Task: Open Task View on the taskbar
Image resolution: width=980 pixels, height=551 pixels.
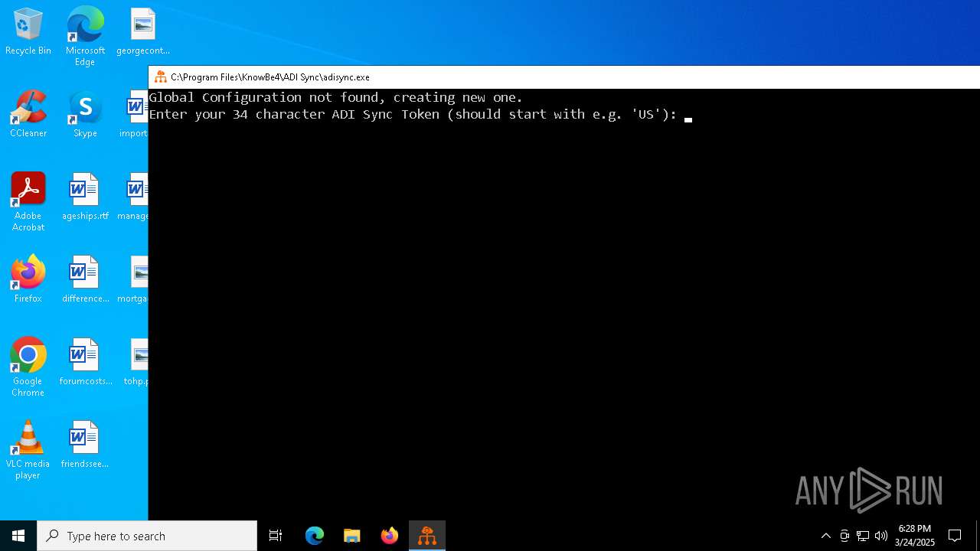Action: coord(276,536)
